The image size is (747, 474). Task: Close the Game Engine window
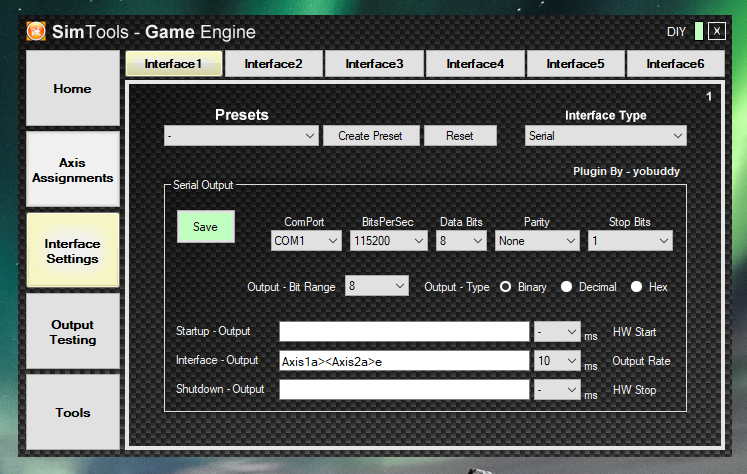716,32
